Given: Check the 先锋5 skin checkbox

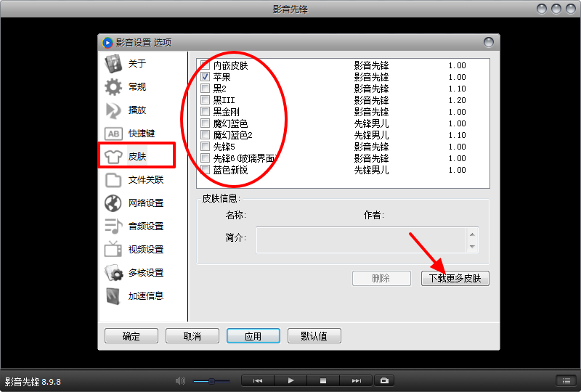Looking at the screenshot, I should [x=205, y=147].
